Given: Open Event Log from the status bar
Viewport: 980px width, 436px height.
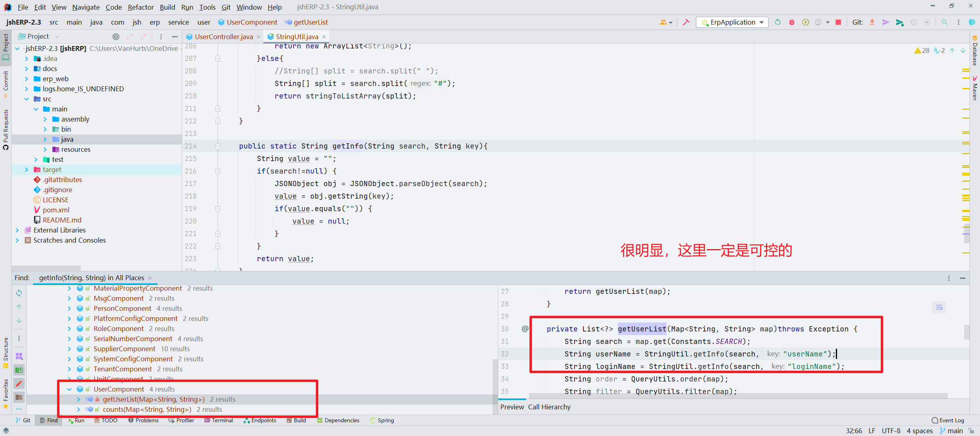Looking at the screenshot, I should pyautogui.click(x=949, y=420).
